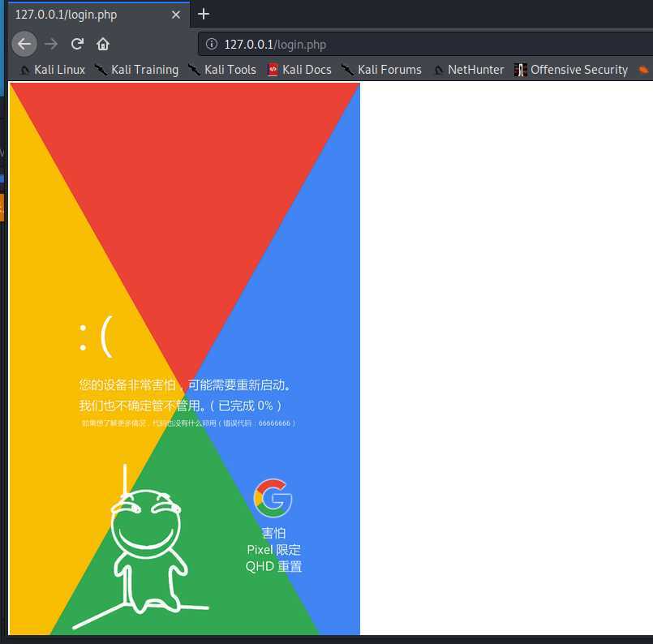This screenshot has height=644, width=653.
Task: Open the NetHunter bookmark
Action: click(469, 70)
